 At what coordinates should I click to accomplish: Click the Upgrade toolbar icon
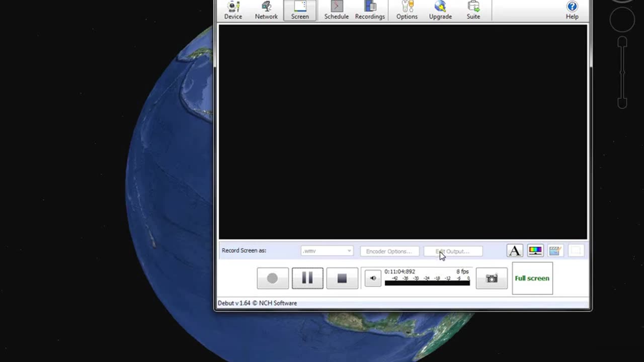click(x=440, y=11)
